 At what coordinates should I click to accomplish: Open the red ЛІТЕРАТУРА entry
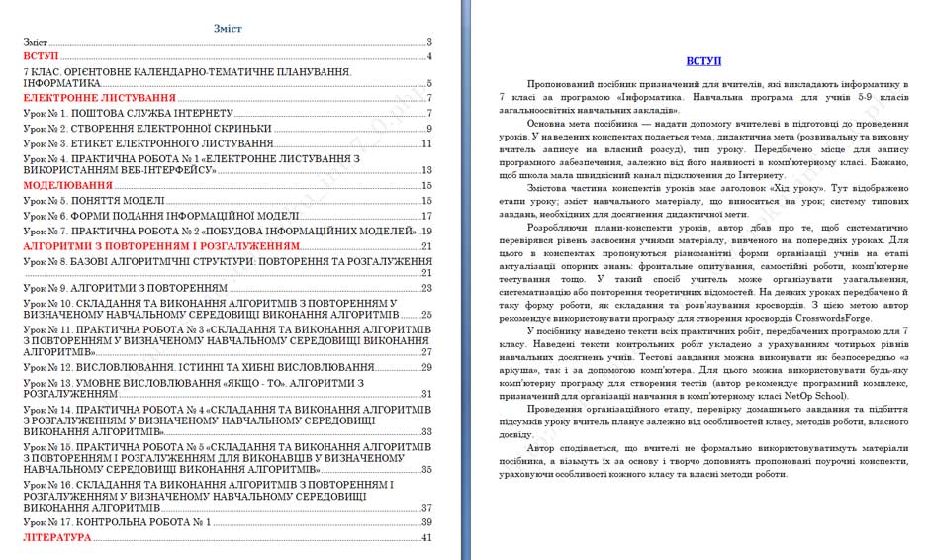pos(57,537)
